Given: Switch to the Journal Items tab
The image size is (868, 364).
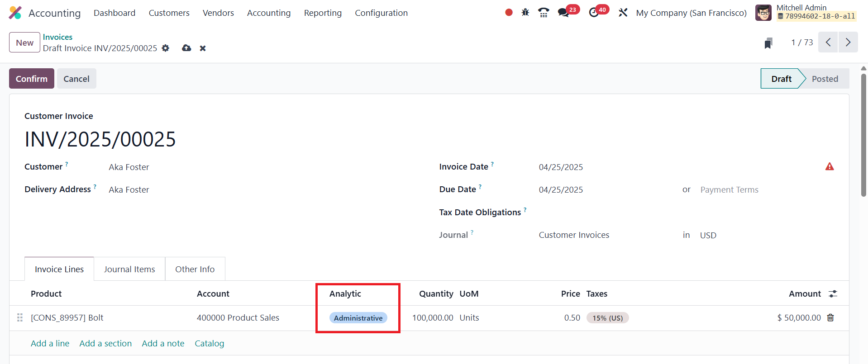Looking at the screenshot, I should tap(129, 269).
